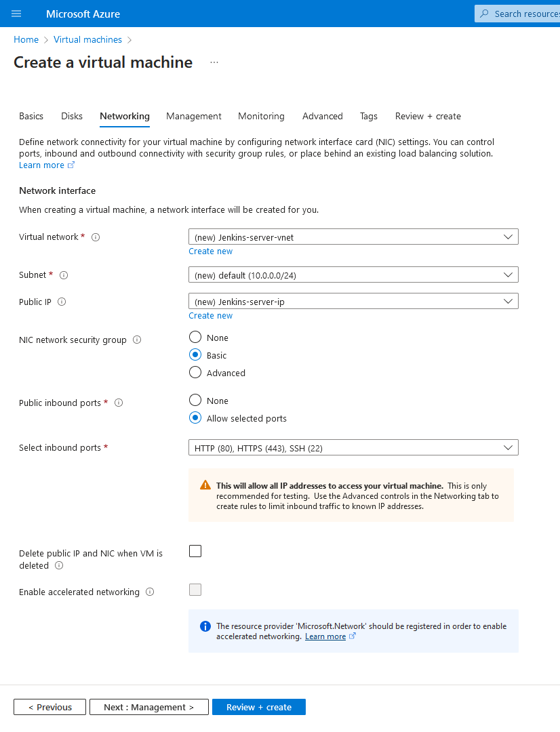The image size is (560, 732).
Task: Click the Previous button
Action: [50, 707]
